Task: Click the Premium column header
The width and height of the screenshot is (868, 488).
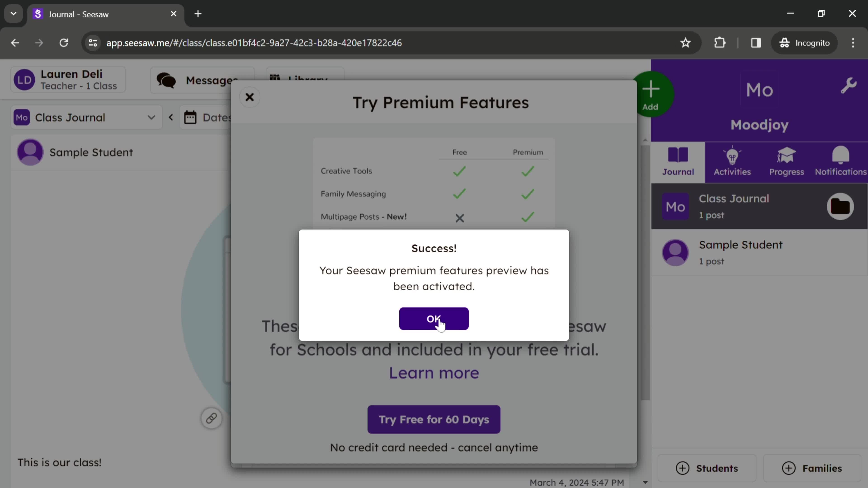Action: pyautogui.click(x=528, y=152)
